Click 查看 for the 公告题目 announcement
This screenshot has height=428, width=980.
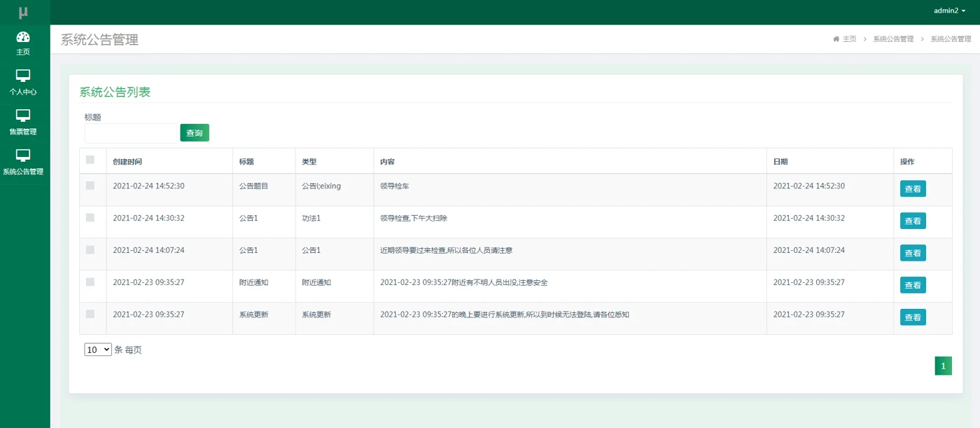coord(913,189)
